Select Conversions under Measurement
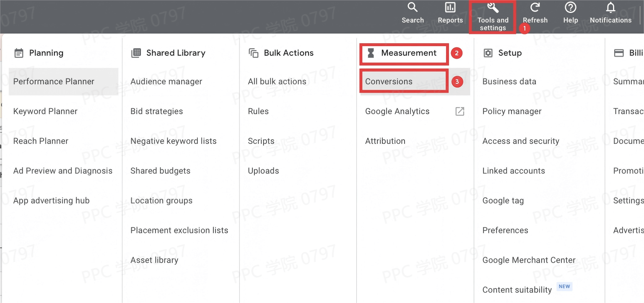The width and height of the screenshot is (644, 303). point(389,82)
